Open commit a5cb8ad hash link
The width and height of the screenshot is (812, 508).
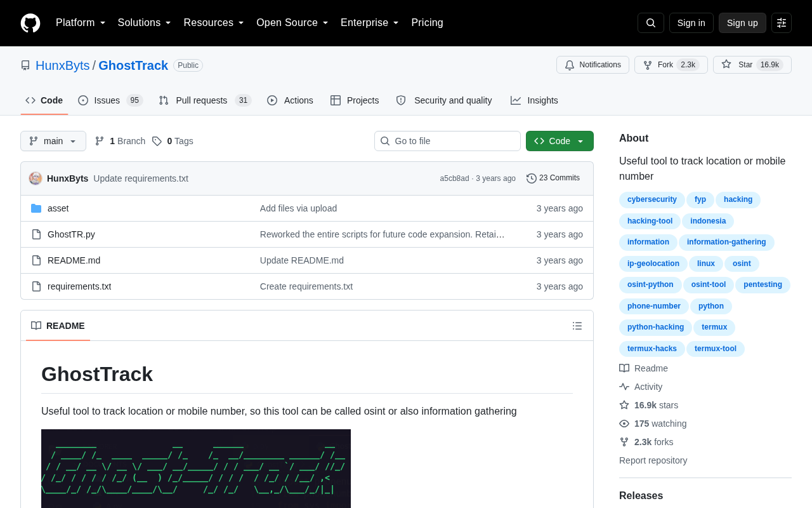pyautogui.click(x=454, y=178)
